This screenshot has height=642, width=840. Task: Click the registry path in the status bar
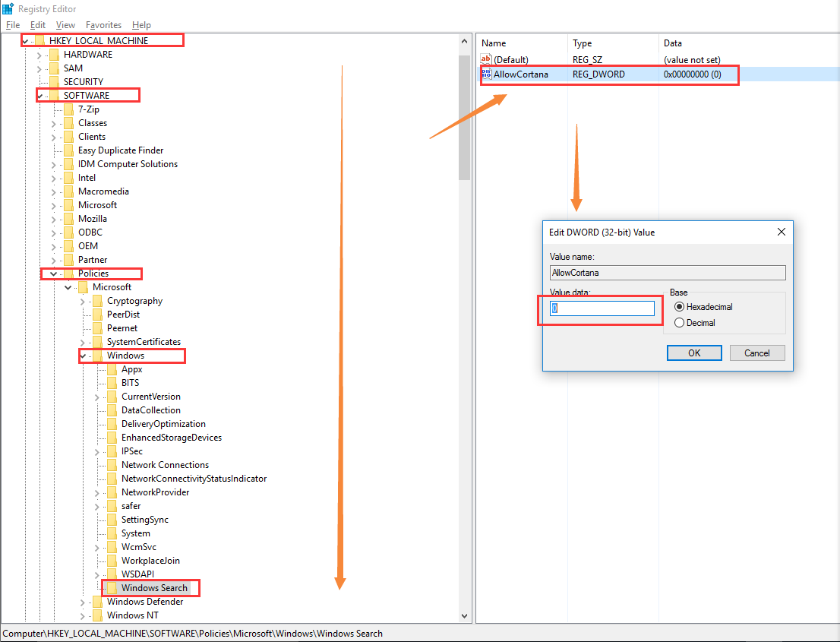coord(193,634)
